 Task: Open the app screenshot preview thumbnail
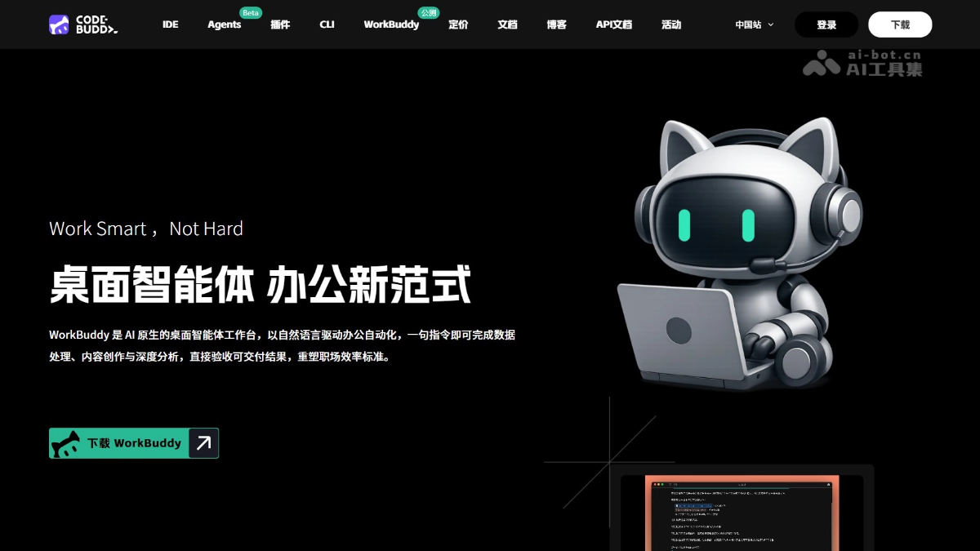click(742, 513)
